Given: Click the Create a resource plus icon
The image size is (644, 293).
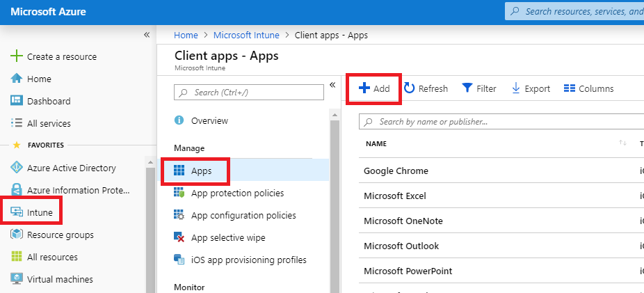Looking at the screenshot, I should click(x=17, y=56).
